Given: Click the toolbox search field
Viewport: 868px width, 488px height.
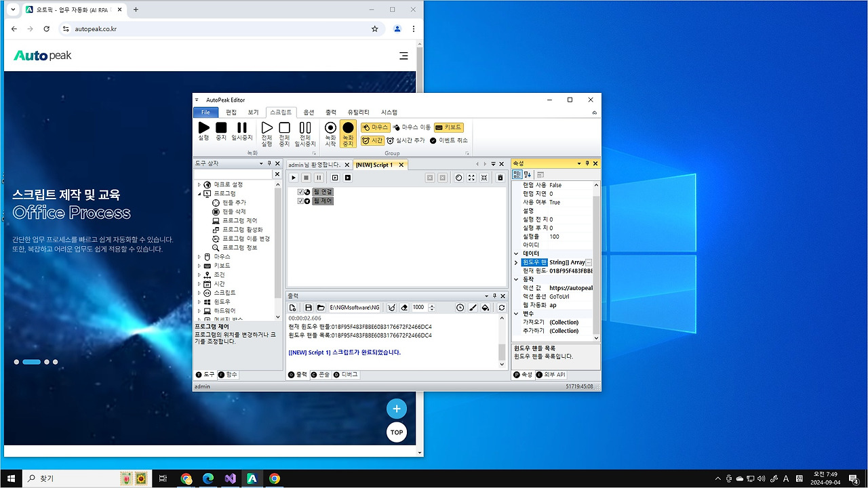Looking at the screenshot, I should [233, 174].
